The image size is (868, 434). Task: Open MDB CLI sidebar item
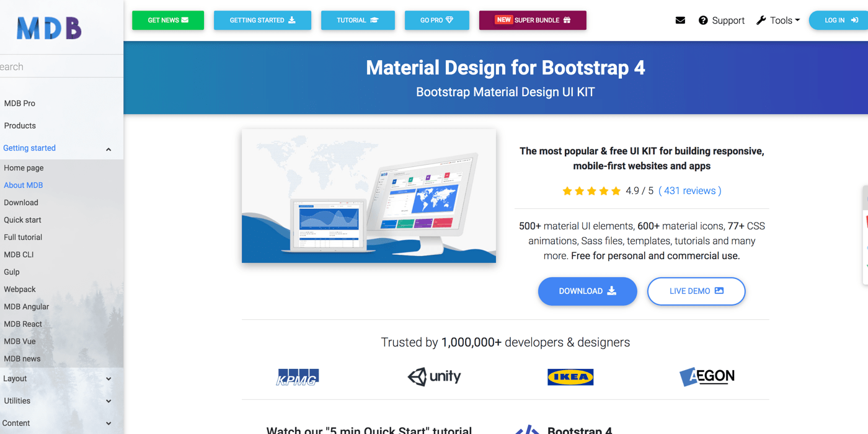point(19,255)
